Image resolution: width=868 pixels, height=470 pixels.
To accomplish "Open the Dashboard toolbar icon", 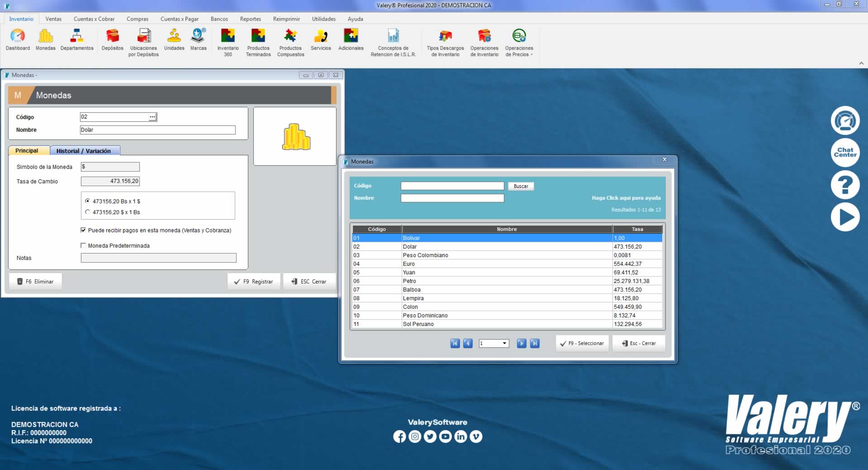I will [18, 40].
